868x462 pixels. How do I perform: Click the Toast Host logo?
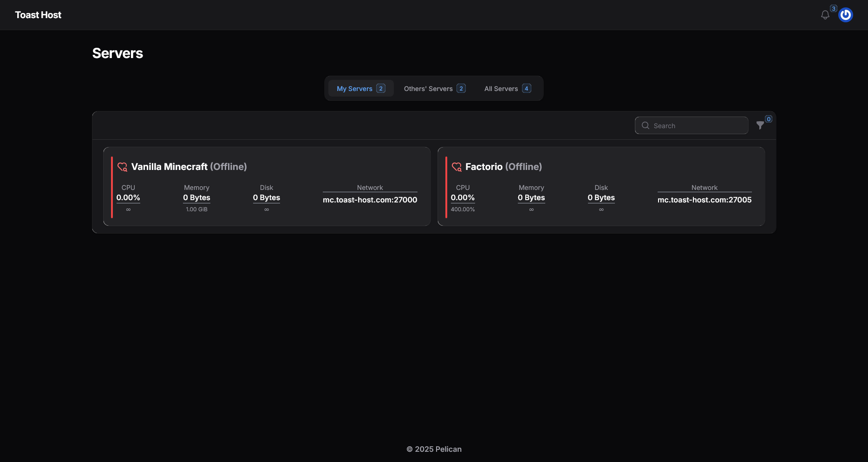38,14
